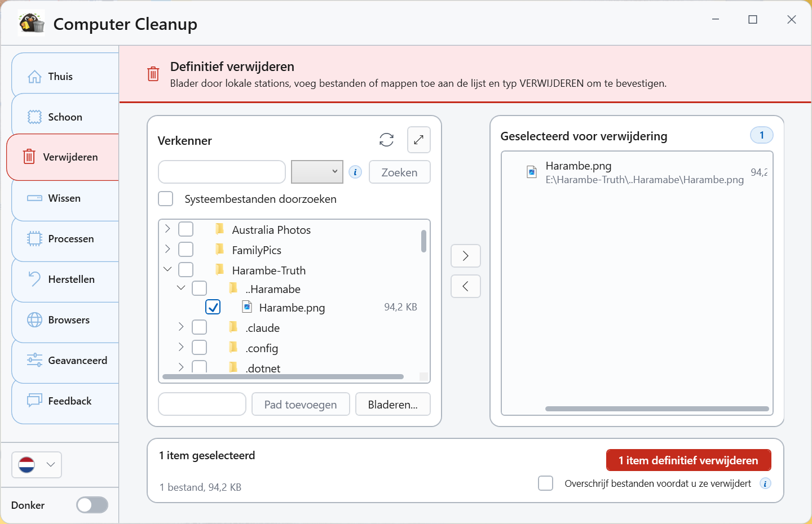Click the Harambe.png file icon in tree
Image resolution: width=812 pixels, height=524 pixels.
tap(247, 307)
